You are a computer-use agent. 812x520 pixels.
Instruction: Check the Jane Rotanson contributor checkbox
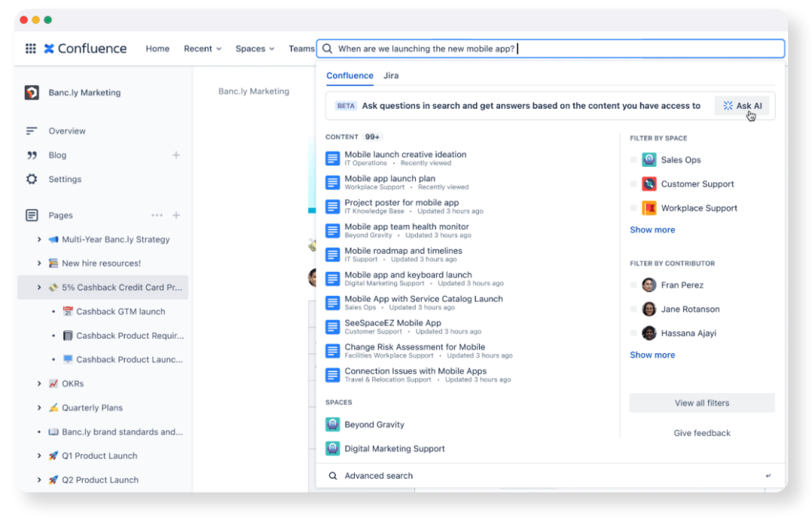pos(632,309)
